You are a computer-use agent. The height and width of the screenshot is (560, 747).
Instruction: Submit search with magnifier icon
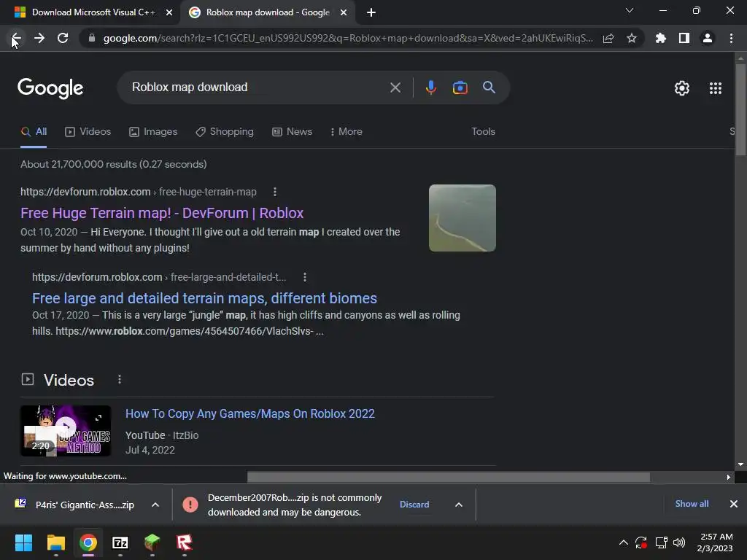click(x=489, y=87)
